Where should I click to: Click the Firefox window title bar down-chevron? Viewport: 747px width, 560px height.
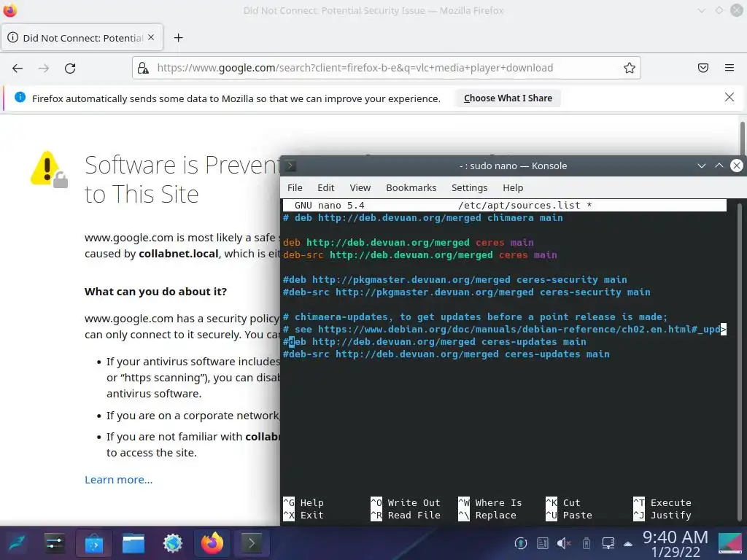coord(702,10)
